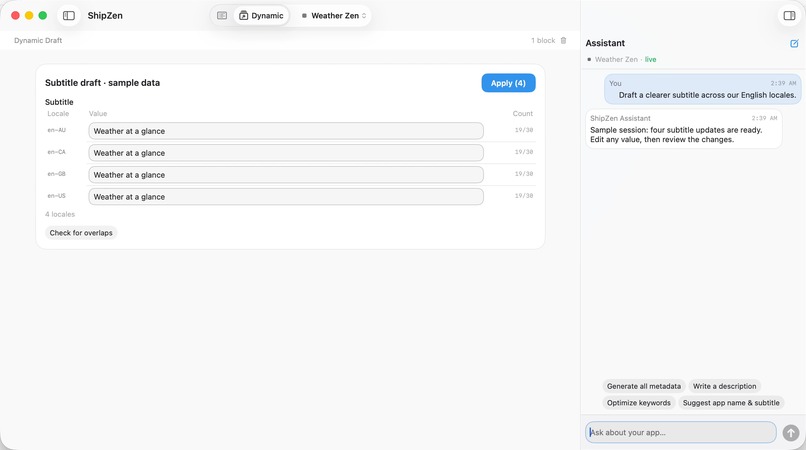
Task: Click the 19/30 count for en-US
Action: (524, 196)
